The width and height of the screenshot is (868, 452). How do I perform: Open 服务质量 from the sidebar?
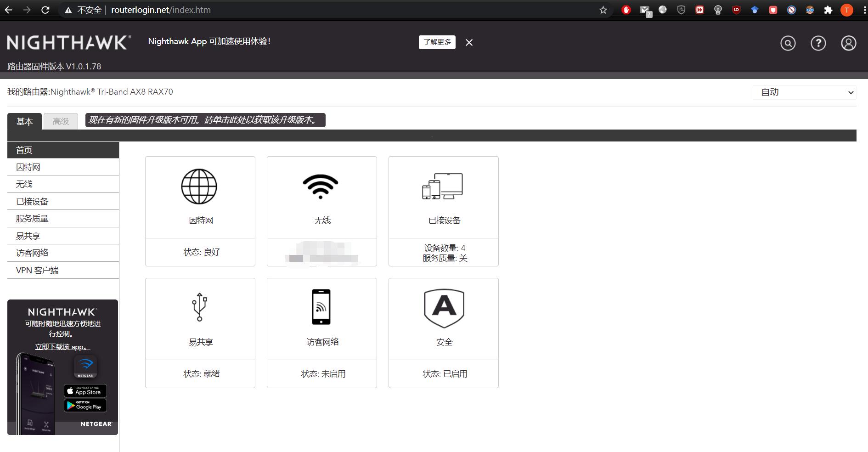32,218
